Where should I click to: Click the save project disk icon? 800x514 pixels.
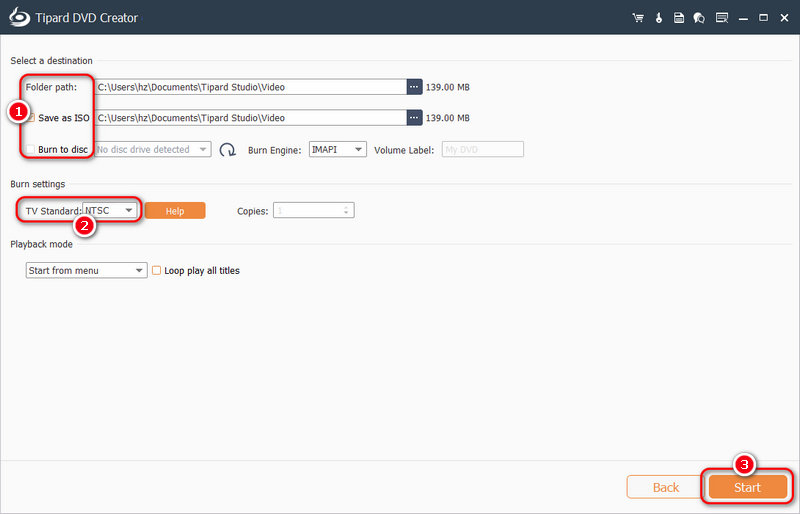coord(679,18)
